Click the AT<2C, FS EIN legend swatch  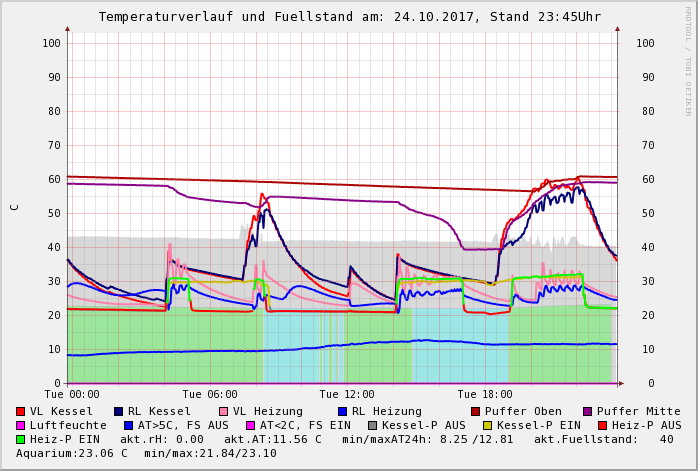[251, 425]
